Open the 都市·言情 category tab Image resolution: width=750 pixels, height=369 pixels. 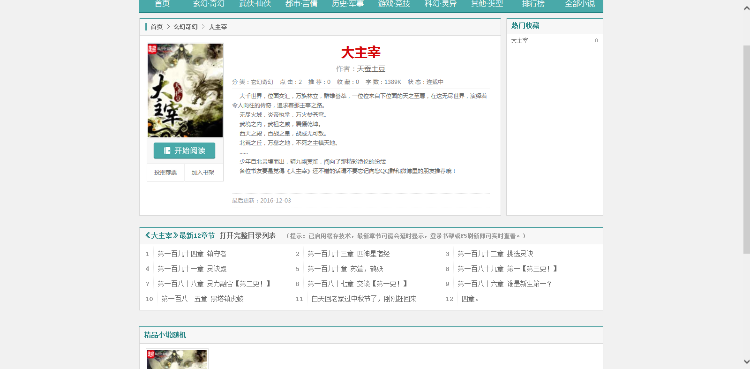301,4
